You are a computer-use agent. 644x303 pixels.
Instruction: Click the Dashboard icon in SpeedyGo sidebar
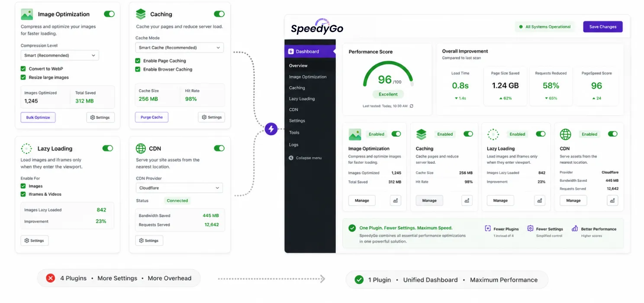point(291,52)
